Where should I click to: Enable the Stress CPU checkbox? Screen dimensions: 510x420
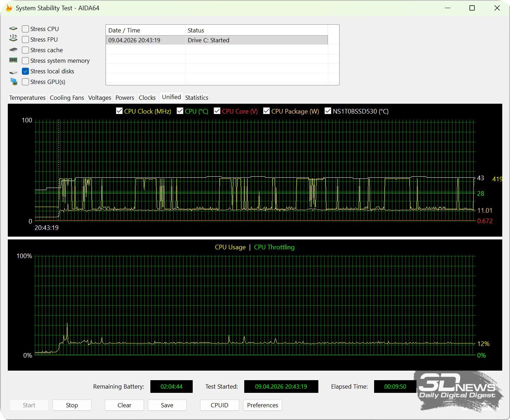pos(25,29)
